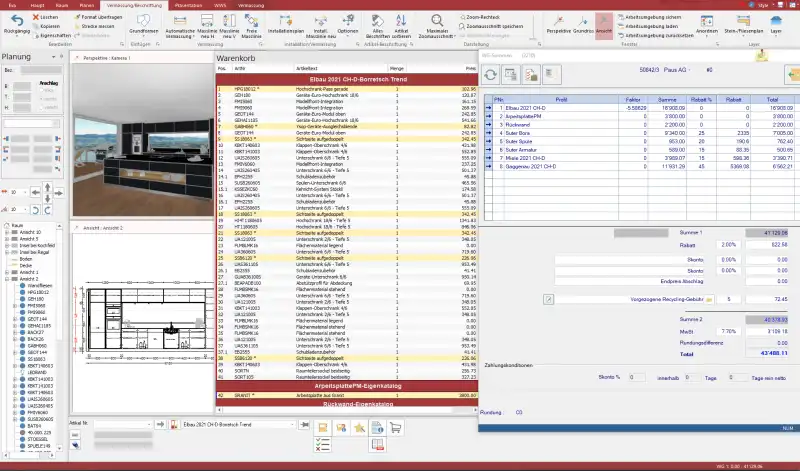Open the Layer tool in ribbon

[x=777, y=24]
